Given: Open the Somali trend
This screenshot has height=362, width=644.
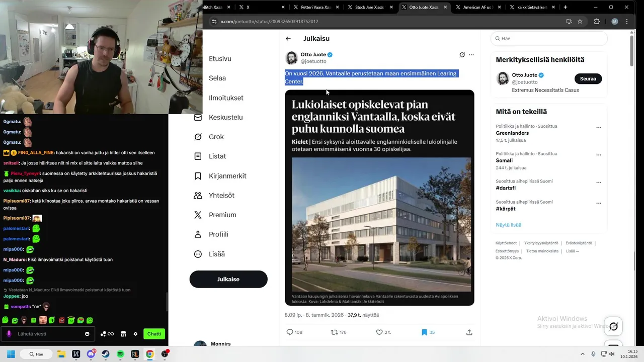Looking at the screenshot, I should coord(504,160).
